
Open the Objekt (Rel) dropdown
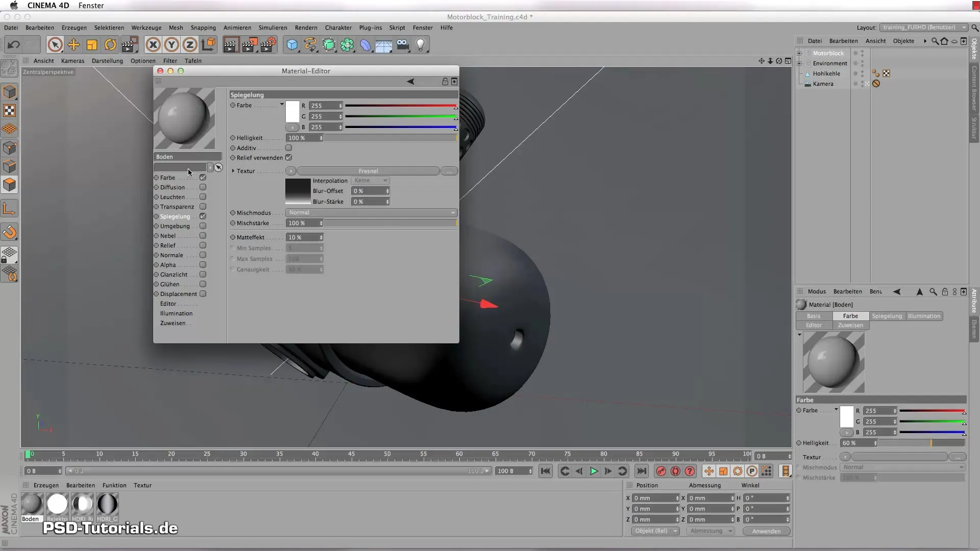click(x=655, y=531)
